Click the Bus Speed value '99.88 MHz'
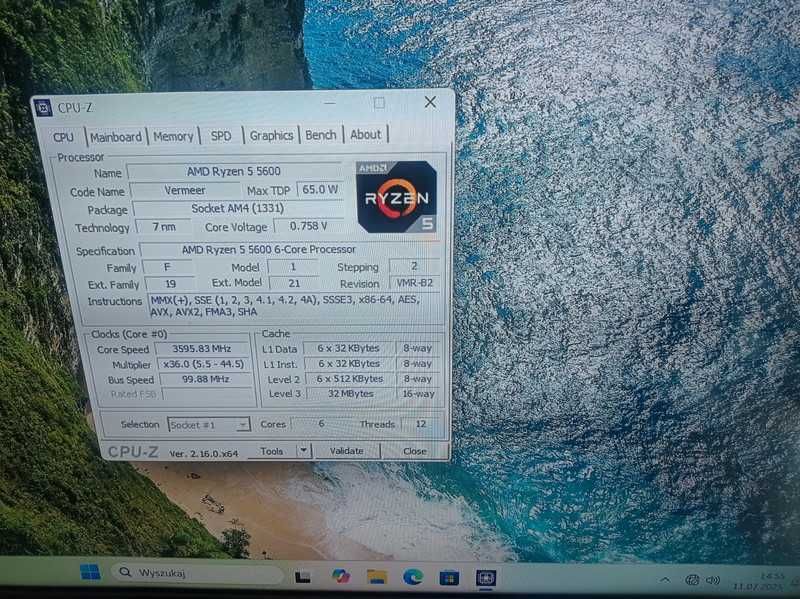 coord(206,379)
